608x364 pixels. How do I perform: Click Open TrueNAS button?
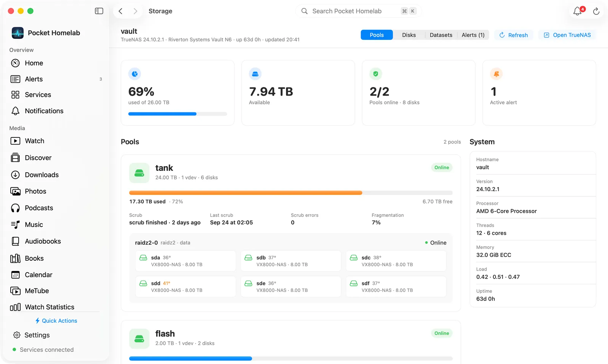(567, 35)
